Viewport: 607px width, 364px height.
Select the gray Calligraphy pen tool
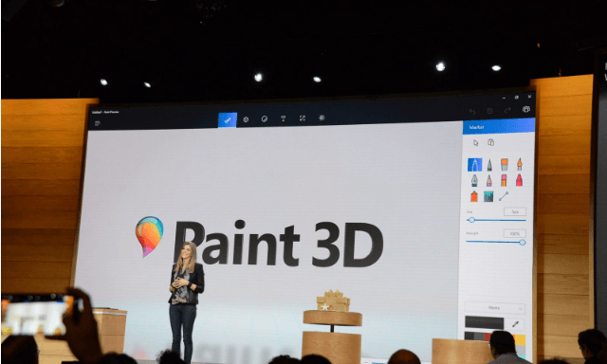[x=489, y=165]
